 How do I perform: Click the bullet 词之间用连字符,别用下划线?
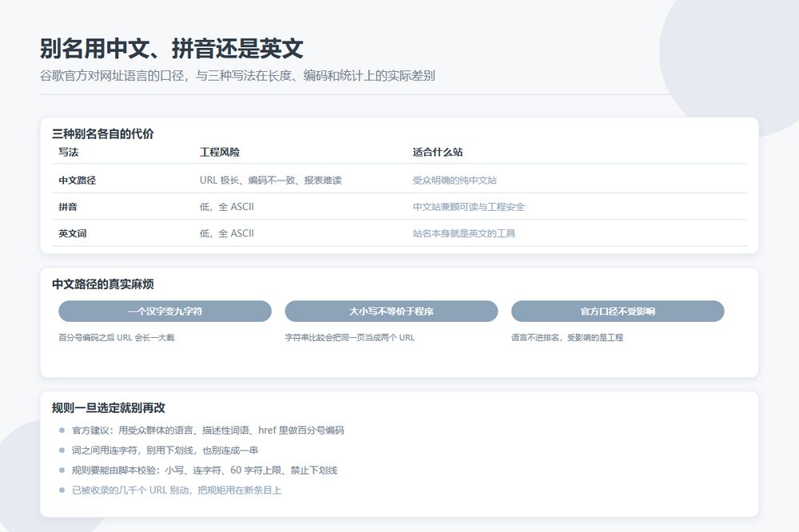point(165,450)
